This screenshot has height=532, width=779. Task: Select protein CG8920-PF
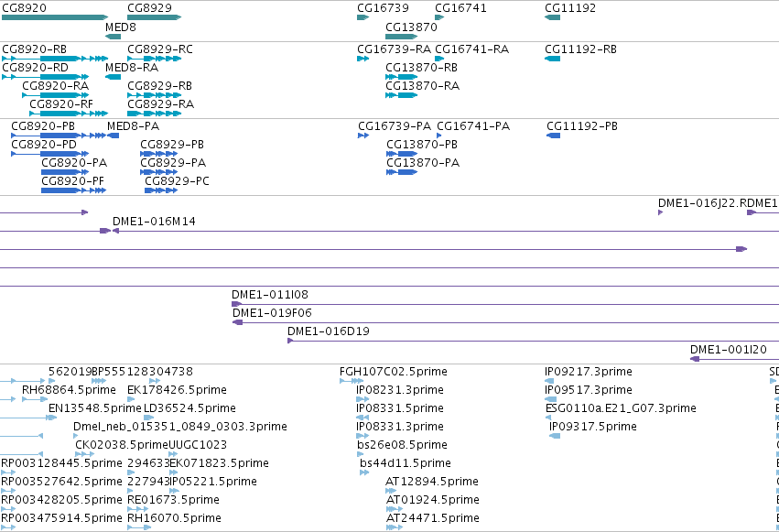pyautogui.click(x=72, y=181)
